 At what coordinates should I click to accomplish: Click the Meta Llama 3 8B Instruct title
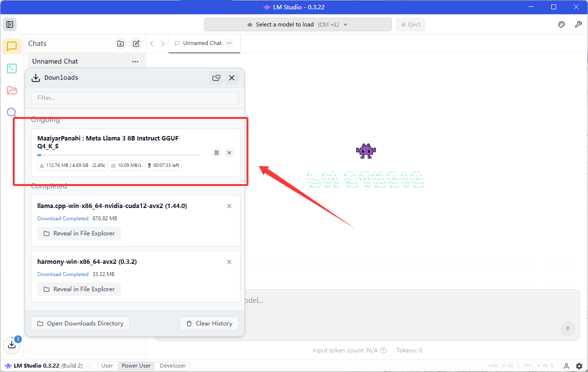108,142
